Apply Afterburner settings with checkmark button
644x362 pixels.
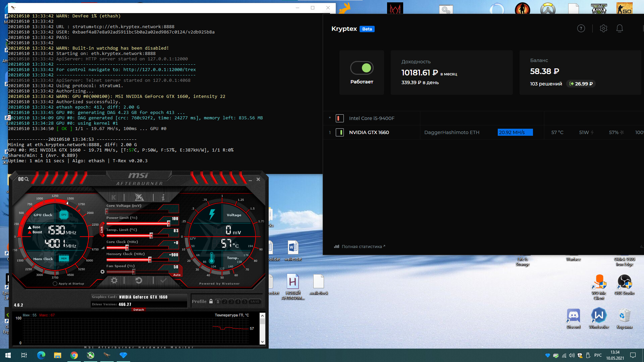coord(163,280)
